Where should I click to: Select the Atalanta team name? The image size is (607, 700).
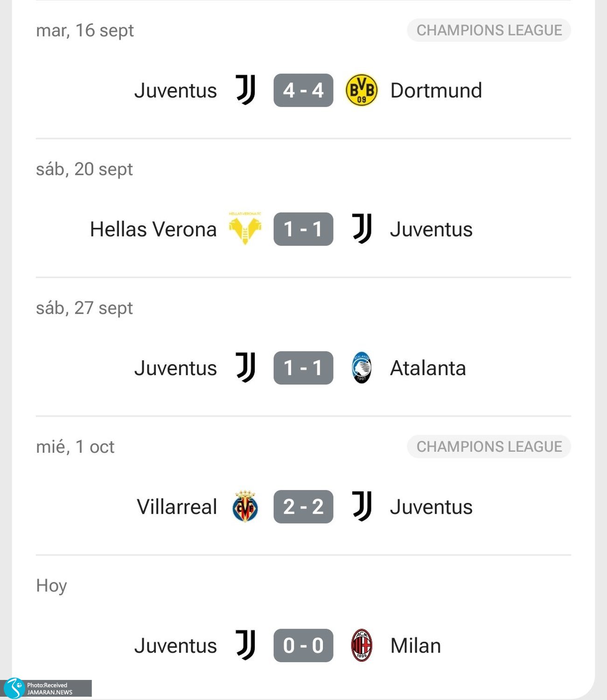(x=428, y=368)
